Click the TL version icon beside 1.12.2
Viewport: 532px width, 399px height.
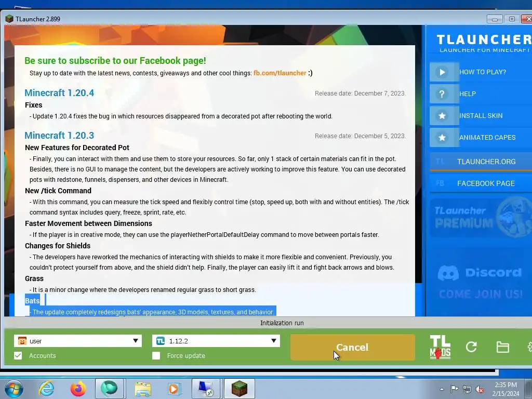[161, 341]
